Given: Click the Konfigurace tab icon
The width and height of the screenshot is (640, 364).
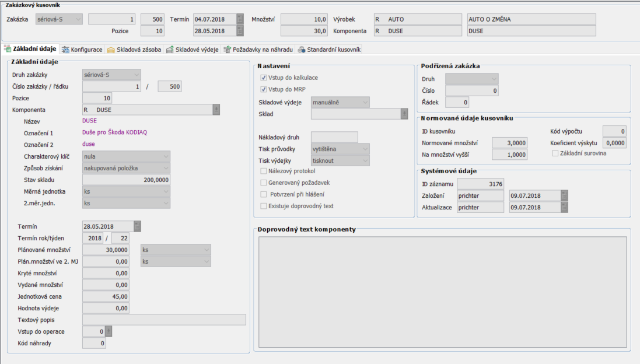Looking at the screenshot, I should (66, 50).
